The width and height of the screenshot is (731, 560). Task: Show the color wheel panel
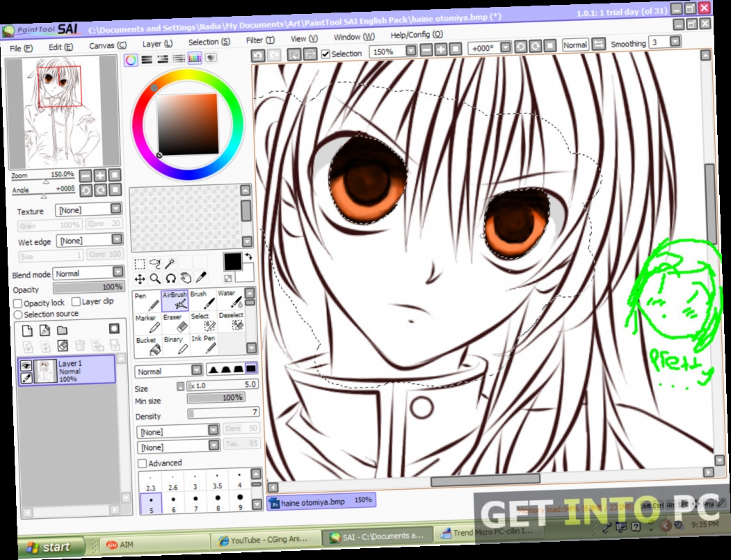131,60
